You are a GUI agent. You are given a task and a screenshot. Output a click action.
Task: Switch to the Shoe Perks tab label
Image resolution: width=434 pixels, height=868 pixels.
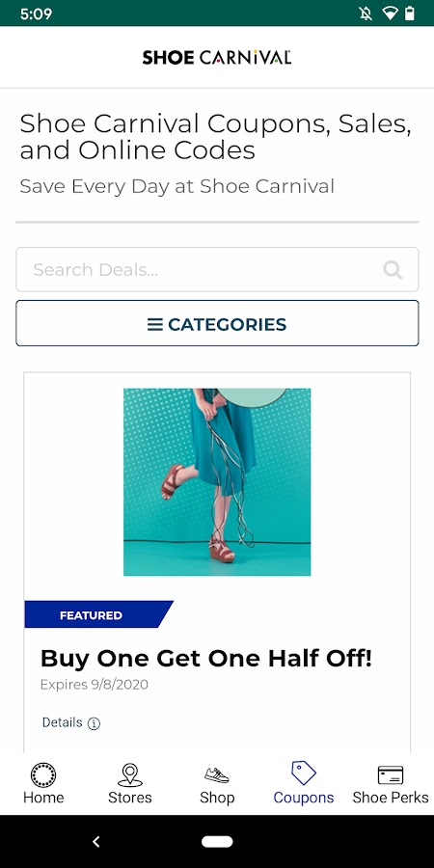click(391, 798)
